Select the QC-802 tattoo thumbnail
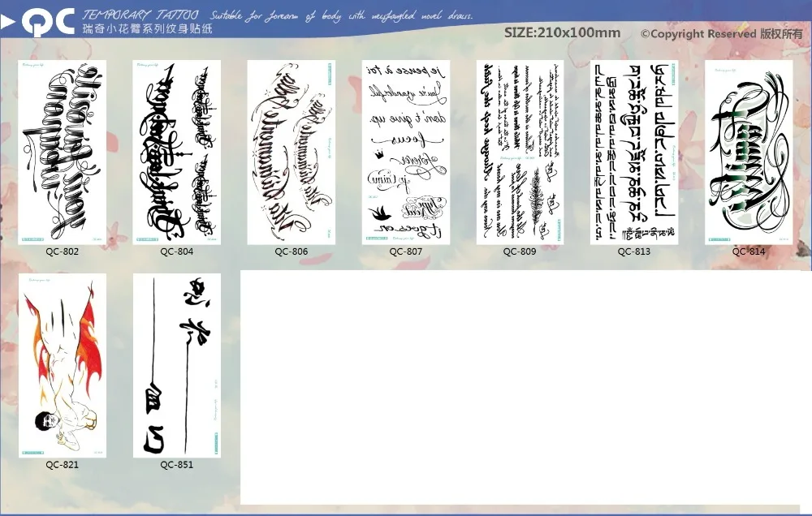This screenshot has height=516, width=812. 63,153
